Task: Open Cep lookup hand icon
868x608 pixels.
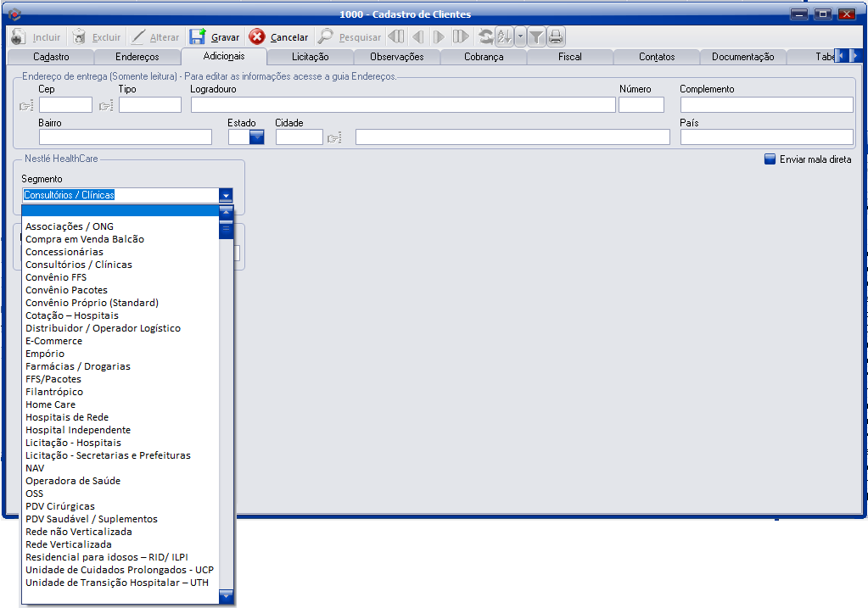Action: [x=25, y=106]
